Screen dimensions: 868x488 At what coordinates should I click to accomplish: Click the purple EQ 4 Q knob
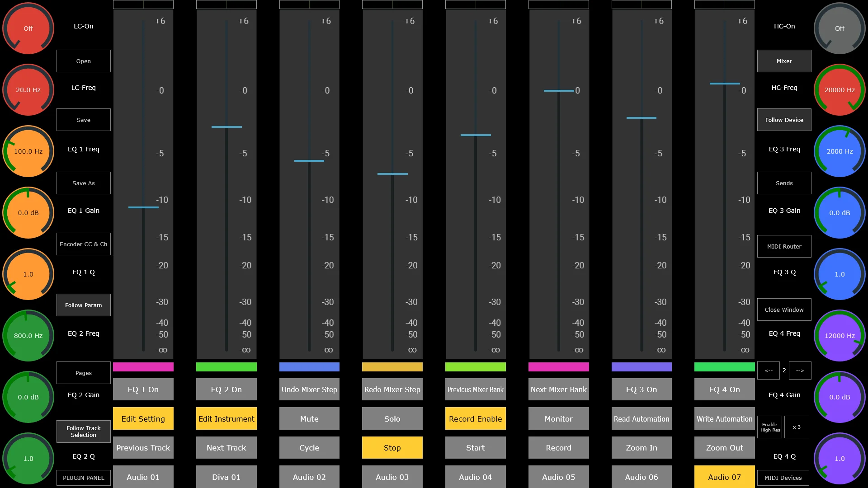[840, 458]
